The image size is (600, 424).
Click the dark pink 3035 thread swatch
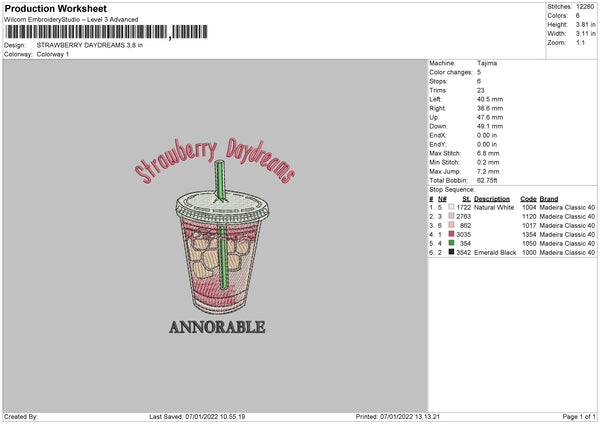tap(451, 234)
